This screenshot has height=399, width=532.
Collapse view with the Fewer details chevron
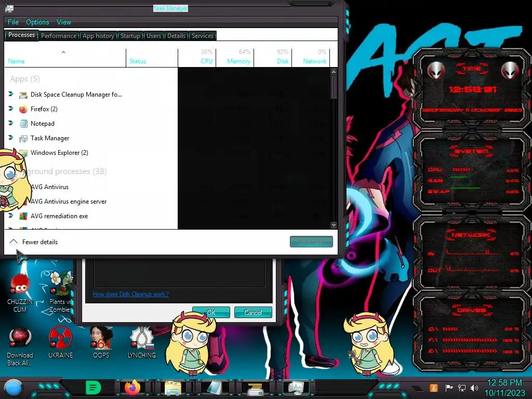point(14,242)
